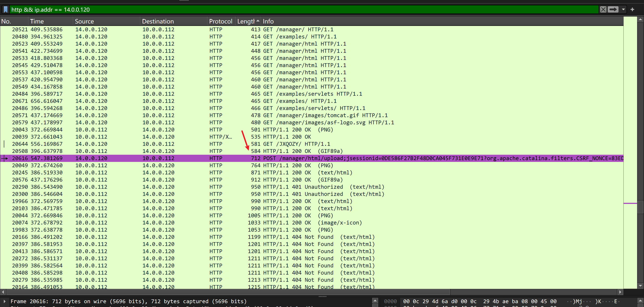Add filter button via plus icon

coord(632,9)
